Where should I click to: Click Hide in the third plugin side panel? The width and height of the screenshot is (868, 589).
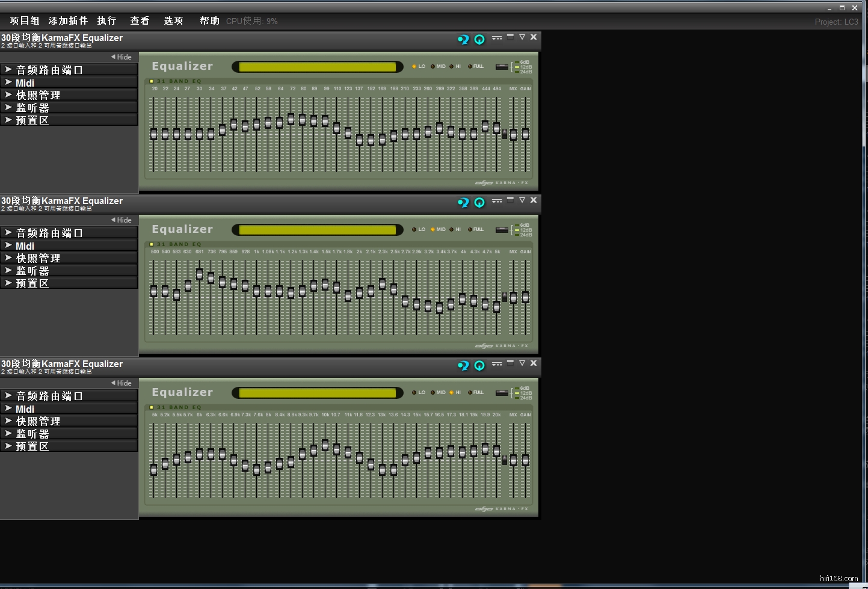[x=122, y=383]
